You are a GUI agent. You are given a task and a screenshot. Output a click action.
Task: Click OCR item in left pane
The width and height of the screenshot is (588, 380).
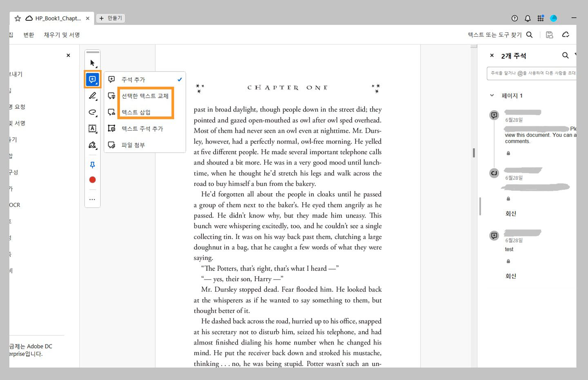click(15, 205)
